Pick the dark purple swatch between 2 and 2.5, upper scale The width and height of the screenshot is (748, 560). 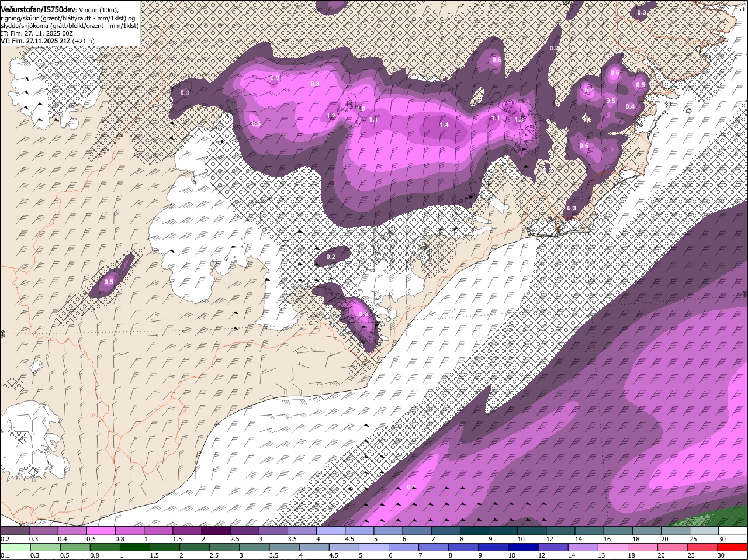point(216,531)
